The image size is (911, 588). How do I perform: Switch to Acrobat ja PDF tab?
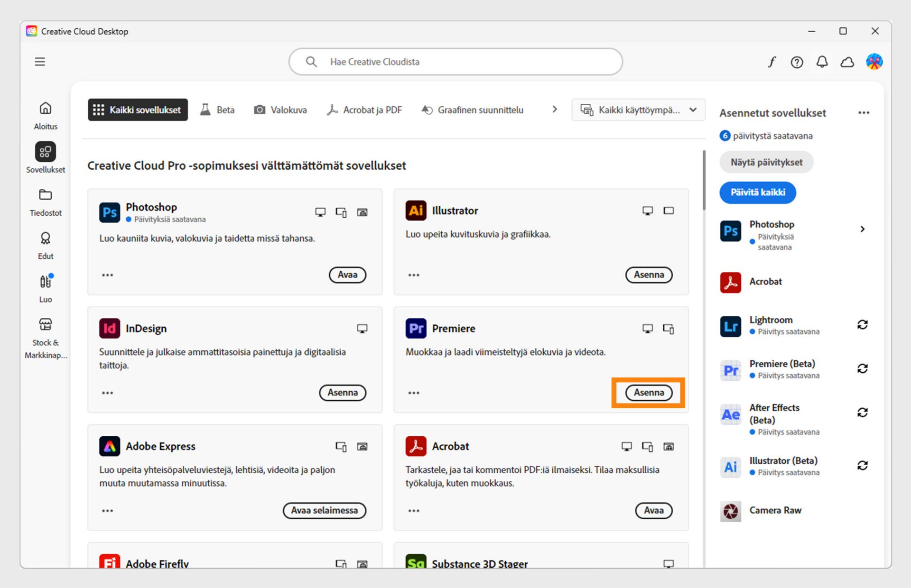click(x=364, y=110)
